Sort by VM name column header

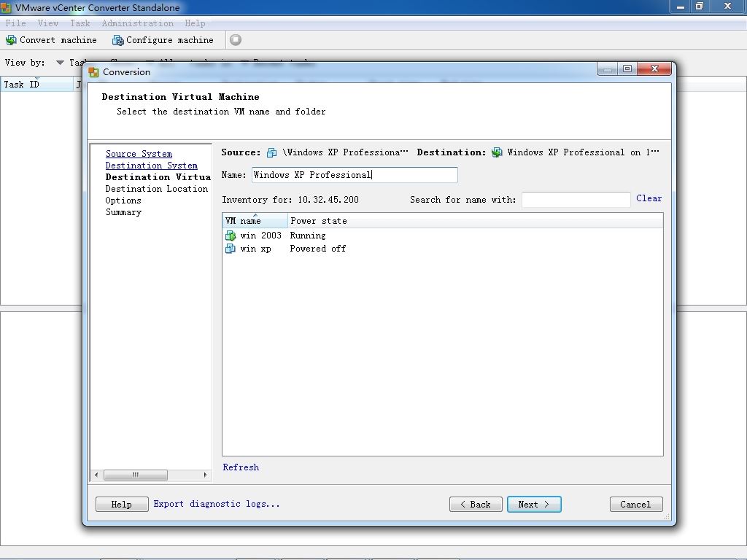coord(255,220)
